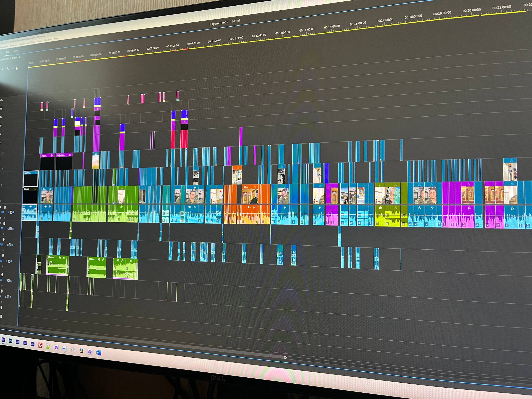Open After Effects from the taskbar

pos(17,342)
